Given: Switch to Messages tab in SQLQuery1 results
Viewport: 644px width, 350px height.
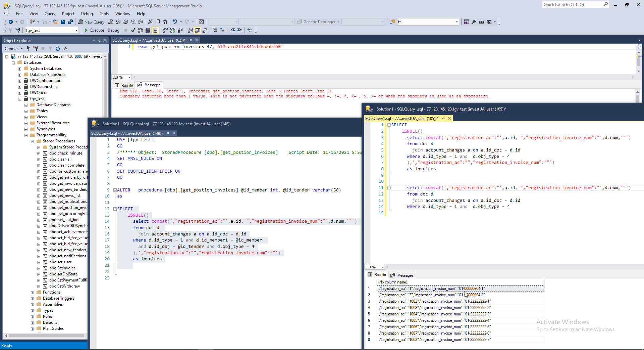Looking at the screenshot, I should (x=402, y=275).
